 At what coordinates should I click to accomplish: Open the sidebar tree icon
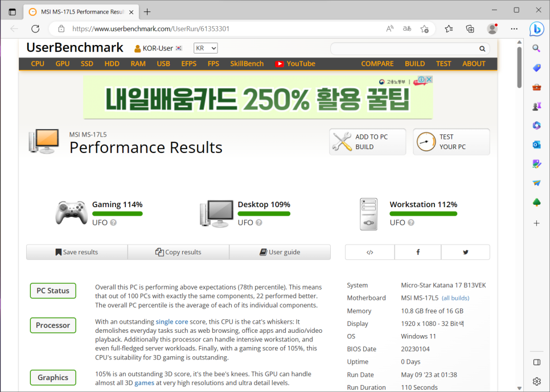[537, 203]
